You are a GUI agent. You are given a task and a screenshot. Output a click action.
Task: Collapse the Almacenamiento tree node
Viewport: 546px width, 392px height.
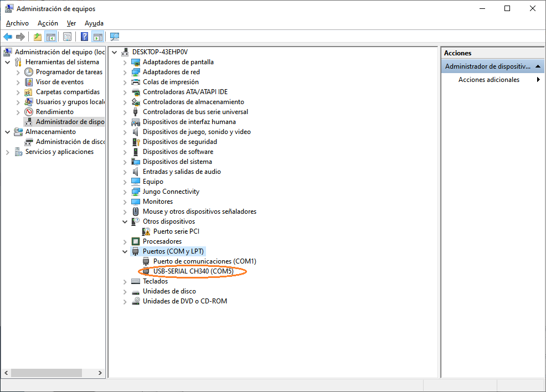click(8, 132)
